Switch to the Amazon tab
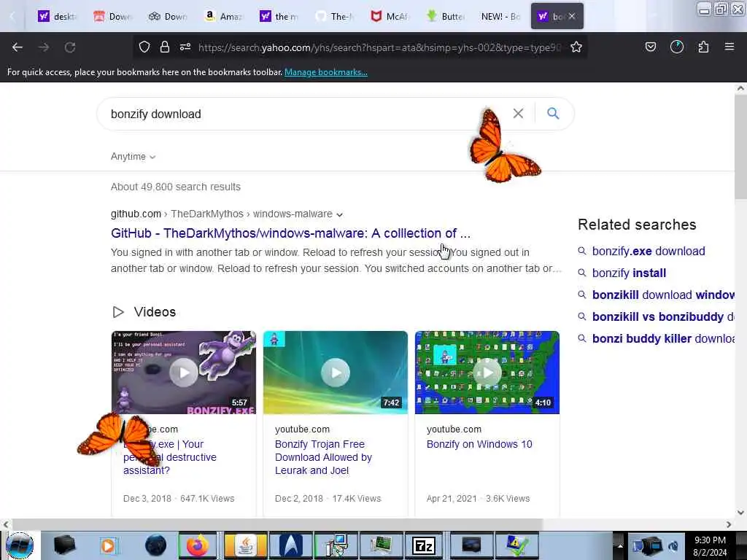Viewport: 747px width, 560px height. [223, 16]
